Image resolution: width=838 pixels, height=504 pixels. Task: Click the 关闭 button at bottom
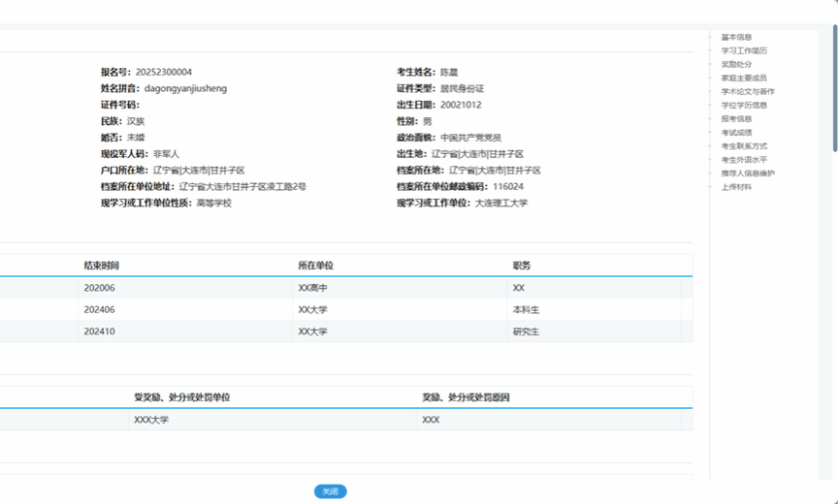(330, 491)
